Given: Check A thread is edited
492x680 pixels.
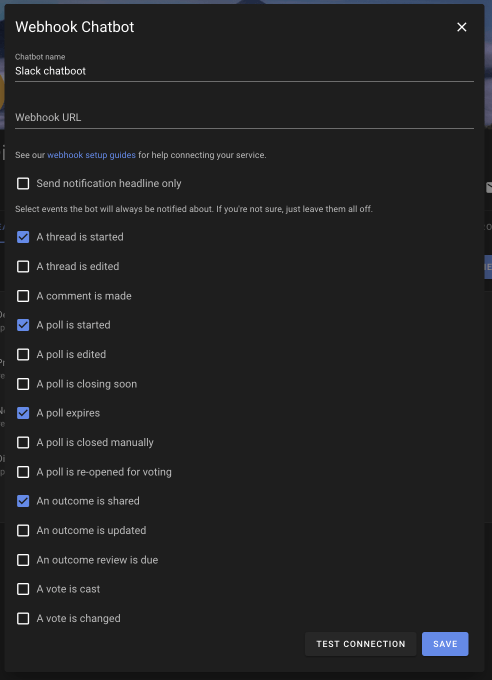Looking at the screenshot, I should tap(23, 266).
